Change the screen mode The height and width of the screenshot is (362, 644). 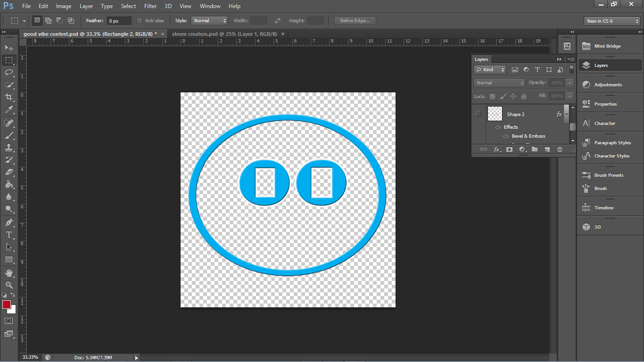pos(9,333)
